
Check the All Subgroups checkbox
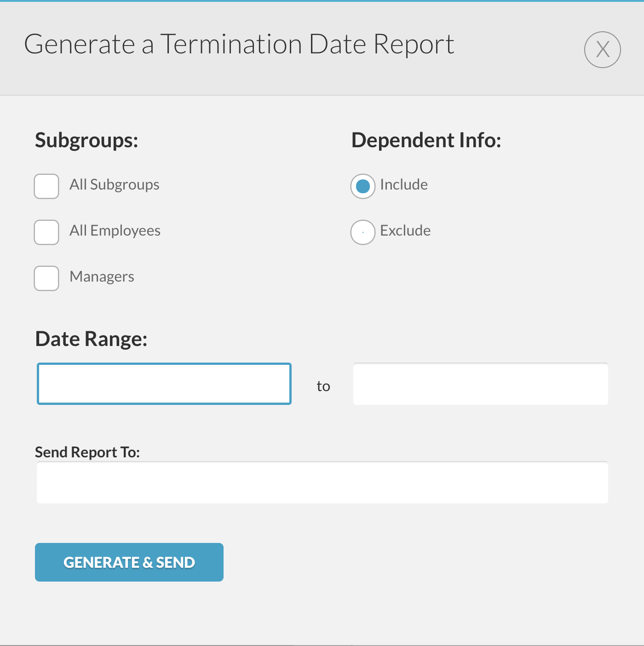click(x=46, y=186)
